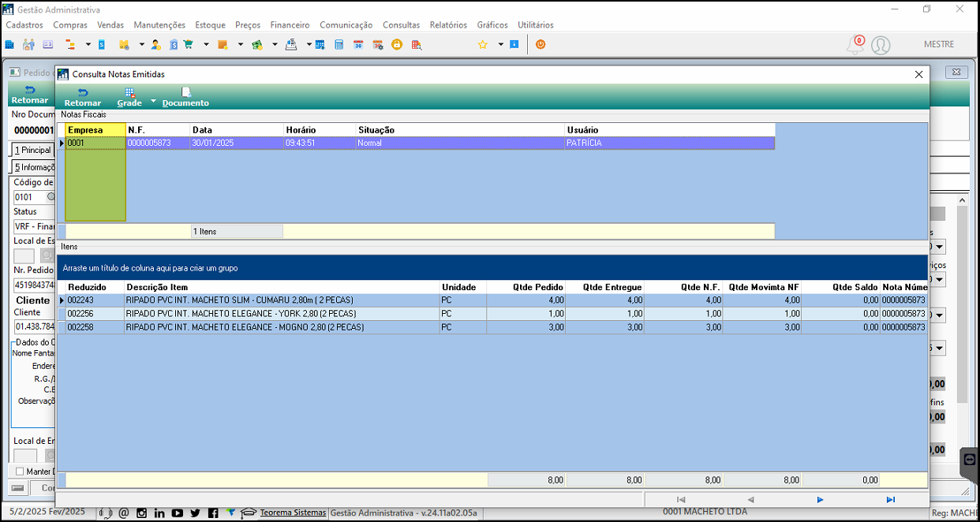Screen dimensions: 980x522
Task: Click Retornar button in background Pedido window
Action: click(30, 95)
